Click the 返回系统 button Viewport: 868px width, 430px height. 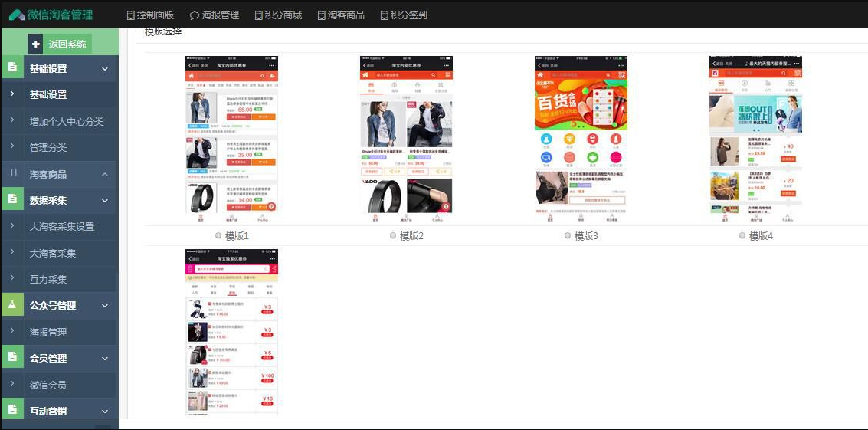click(x=67, y=44)
